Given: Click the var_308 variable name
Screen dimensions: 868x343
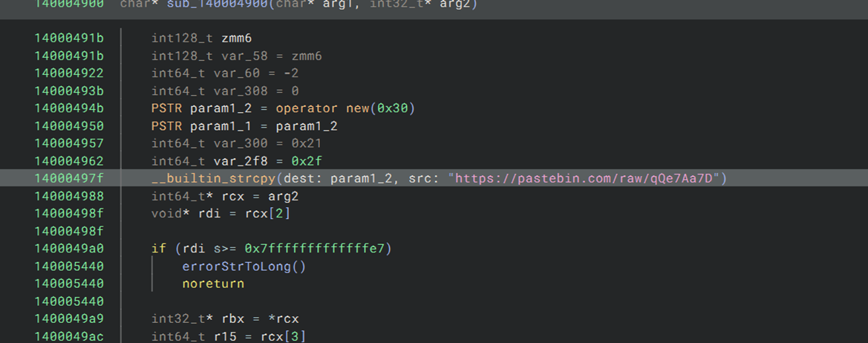Looking at the screenshot, I should click(x=238, y=91).
